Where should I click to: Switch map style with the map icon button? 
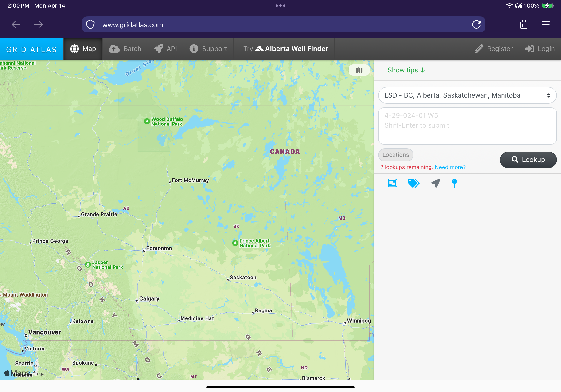[x=359, y=70]
